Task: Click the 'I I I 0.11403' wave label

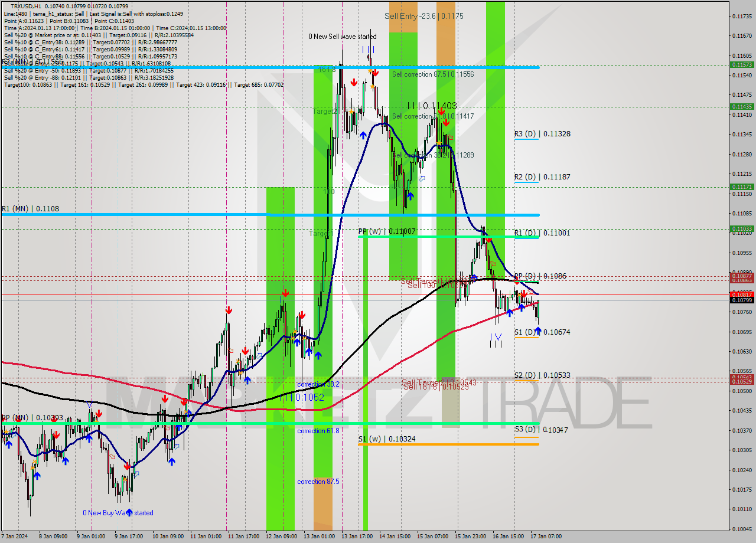Action: 432,106
